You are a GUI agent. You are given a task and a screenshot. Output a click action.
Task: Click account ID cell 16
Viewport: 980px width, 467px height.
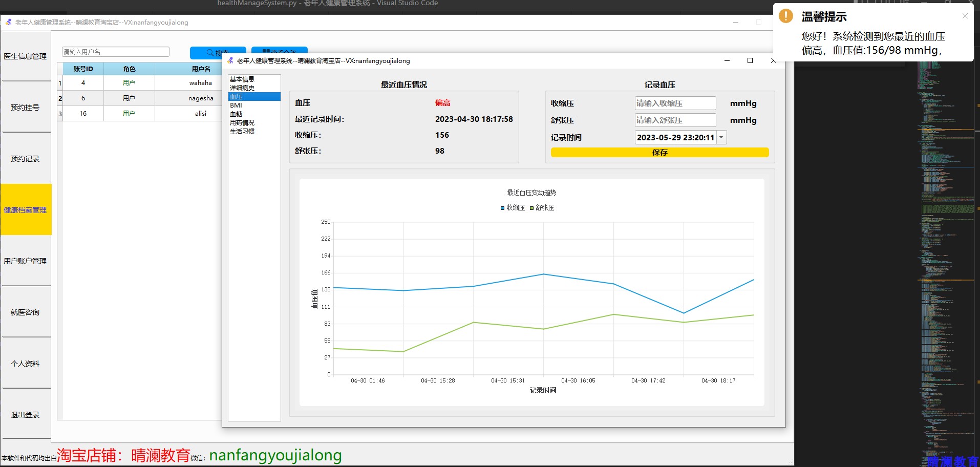pyautogui.click(x=83, y=114)
